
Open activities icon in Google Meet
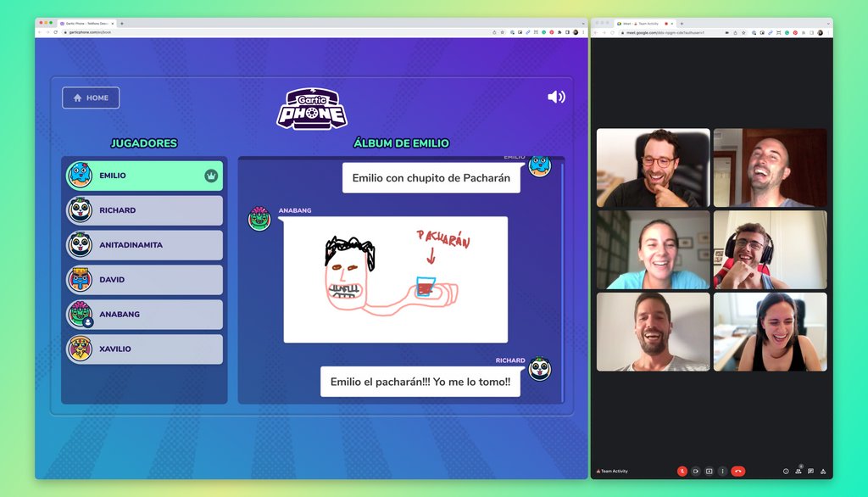[823, 471]
